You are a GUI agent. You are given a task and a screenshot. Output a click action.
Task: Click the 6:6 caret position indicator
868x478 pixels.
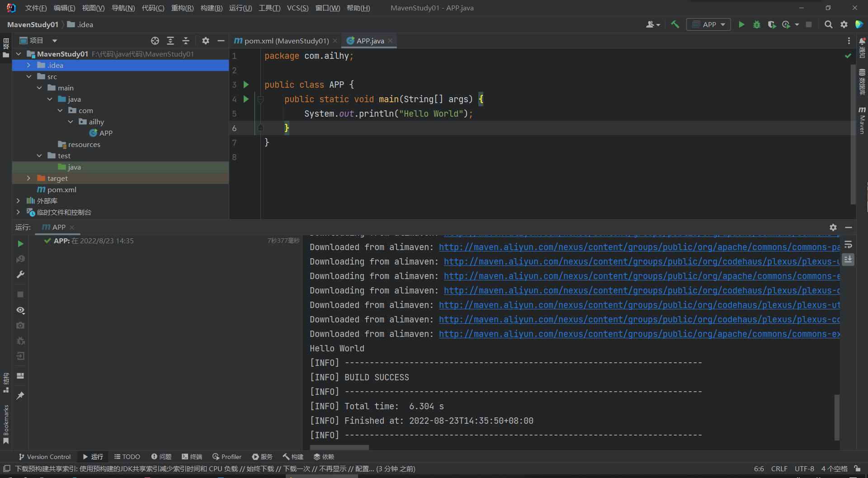tap(759, 469)
